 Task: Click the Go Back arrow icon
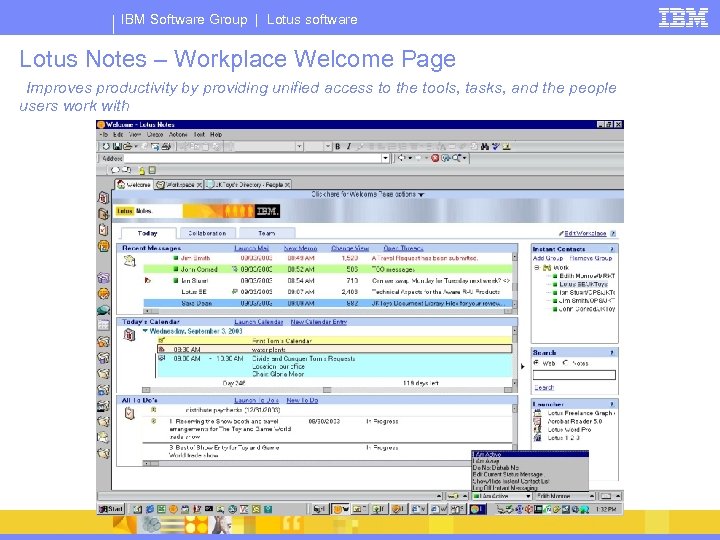point(402,158)
